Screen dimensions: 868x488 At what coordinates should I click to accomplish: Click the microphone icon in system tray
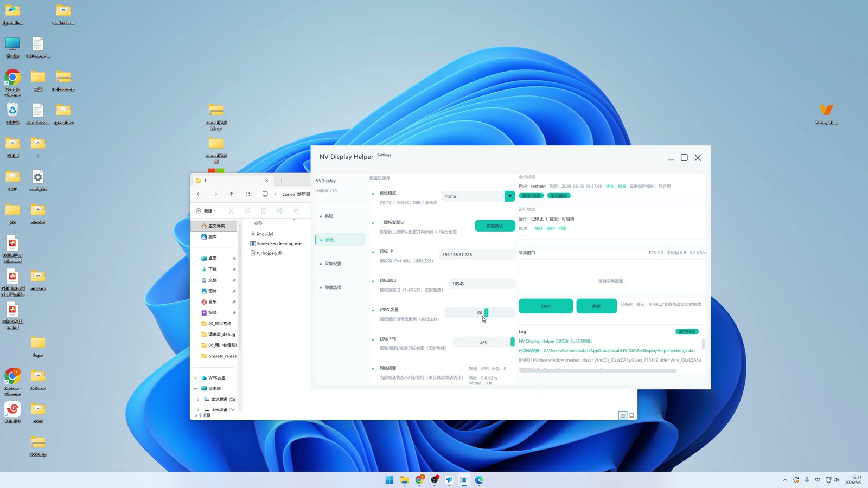click(807, 480)
